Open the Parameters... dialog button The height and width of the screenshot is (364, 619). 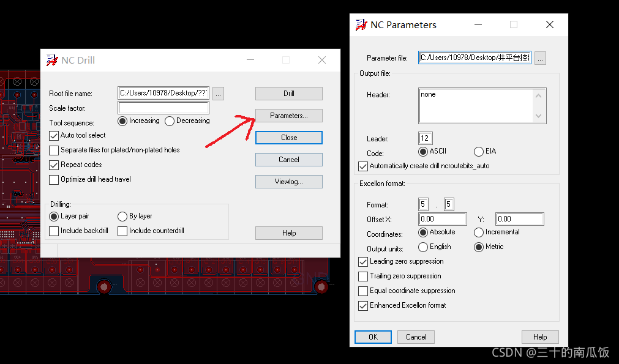click(x=289, y=116)
